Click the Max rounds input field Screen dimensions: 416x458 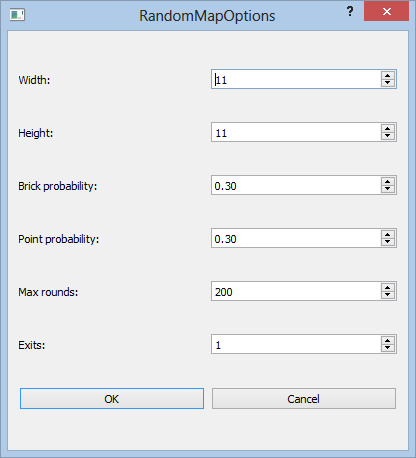(296, 291)
